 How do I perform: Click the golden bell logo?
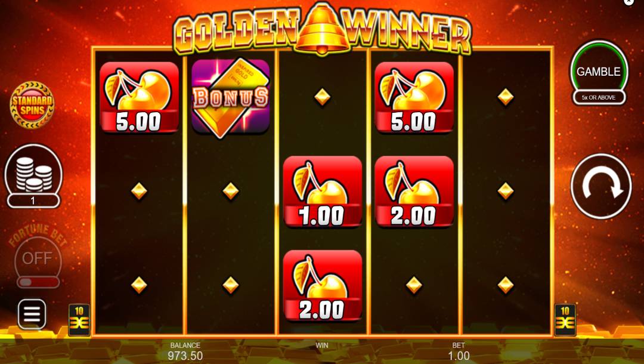point(323,29)
